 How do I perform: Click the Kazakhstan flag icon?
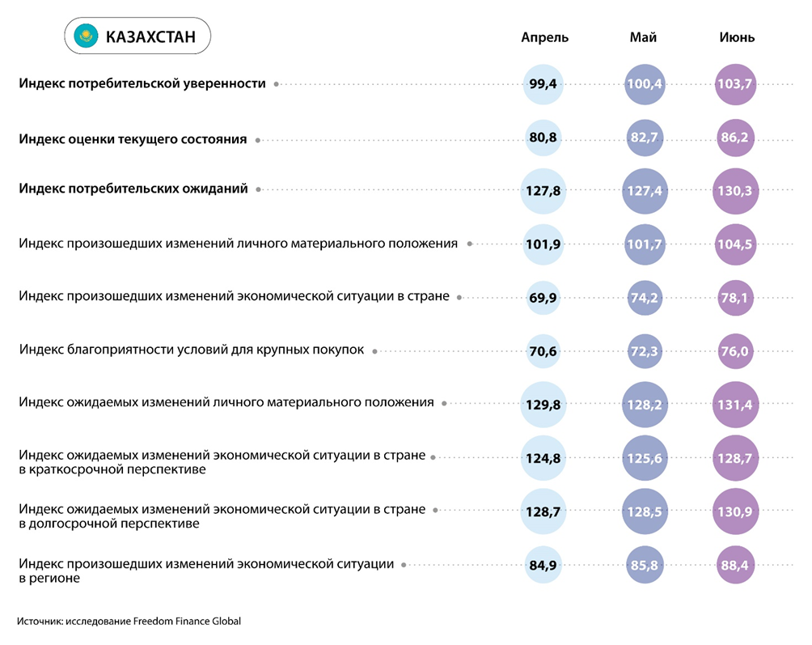tap(85, 36)
